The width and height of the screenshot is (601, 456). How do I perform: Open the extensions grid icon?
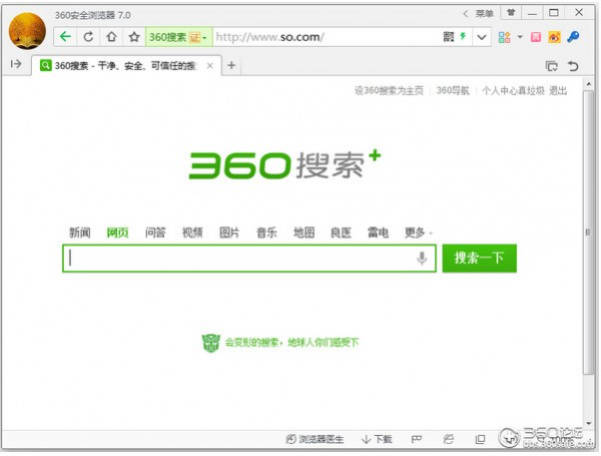click(504, 37)
